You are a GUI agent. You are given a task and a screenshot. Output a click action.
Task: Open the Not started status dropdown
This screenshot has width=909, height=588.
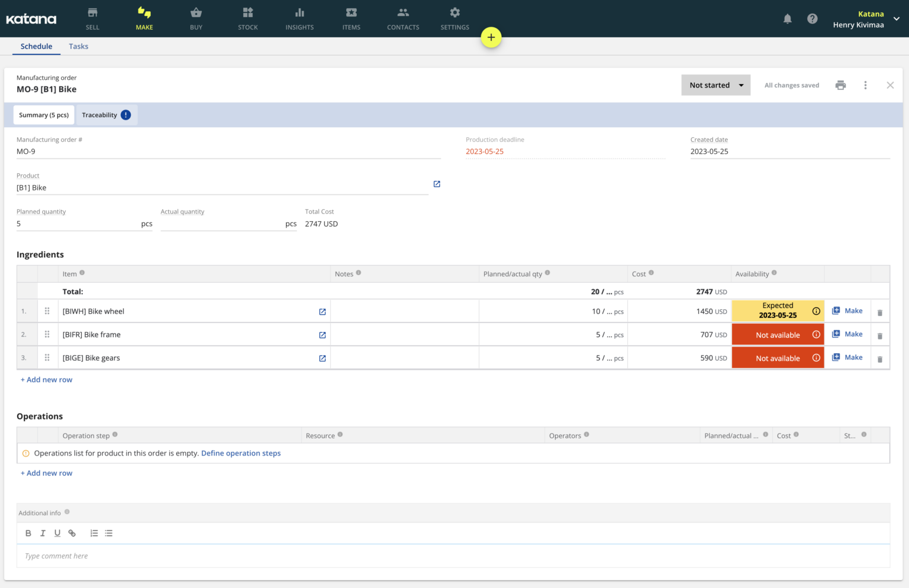[x=715, y=85]
